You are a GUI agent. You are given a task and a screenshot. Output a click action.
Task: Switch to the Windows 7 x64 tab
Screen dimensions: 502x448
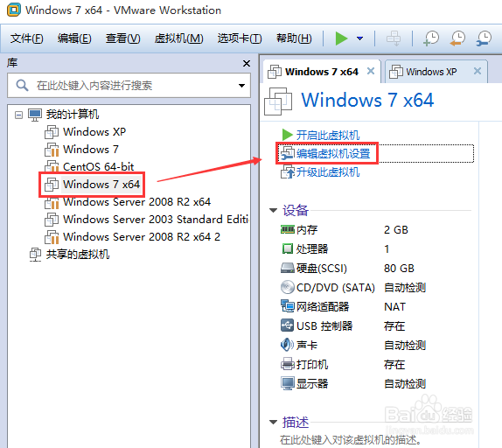point(322,72)
